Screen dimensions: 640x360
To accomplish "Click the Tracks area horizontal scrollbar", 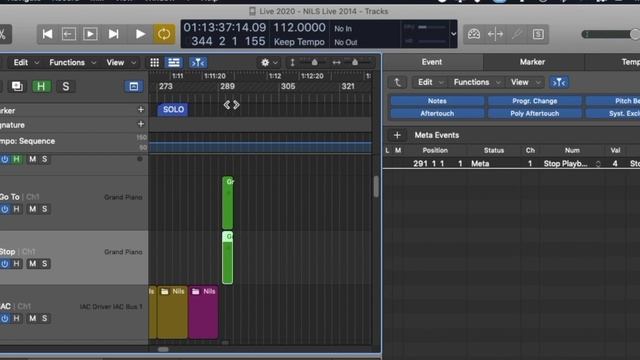I will (x=163, y=349).
